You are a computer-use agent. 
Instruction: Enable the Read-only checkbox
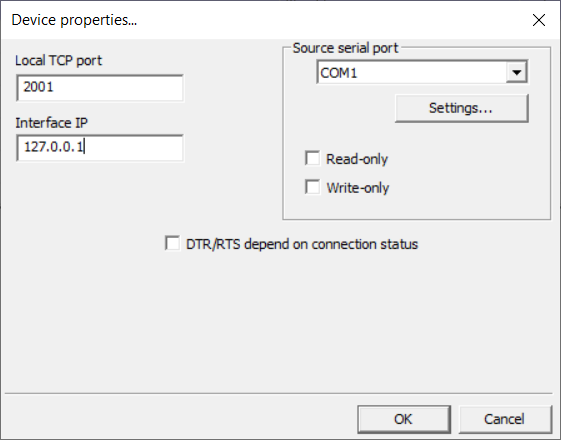pos(312,158)
